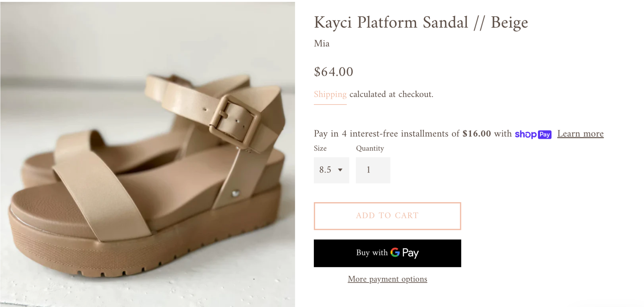Image resolution: width=644 pixels, height=307 pixels.
Task: Click the Shop Pay logo
Action: click(x=533, y=134)
